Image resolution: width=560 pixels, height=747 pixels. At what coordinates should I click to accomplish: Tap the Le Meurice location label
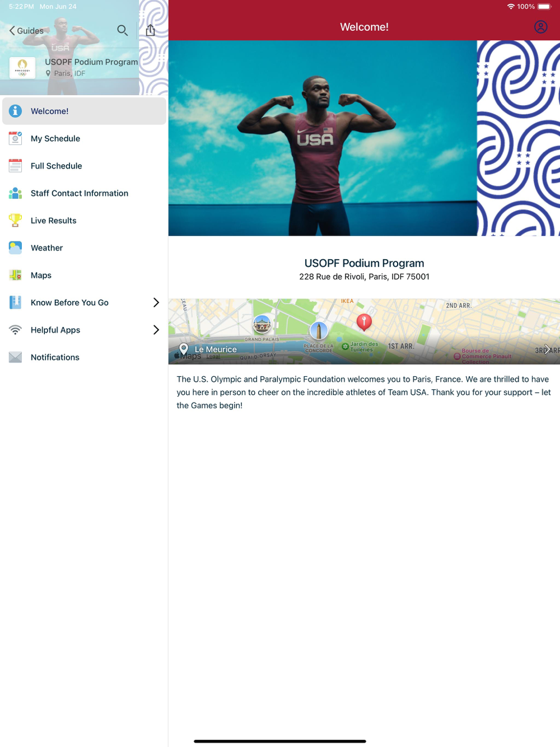[x=216, y=349]
